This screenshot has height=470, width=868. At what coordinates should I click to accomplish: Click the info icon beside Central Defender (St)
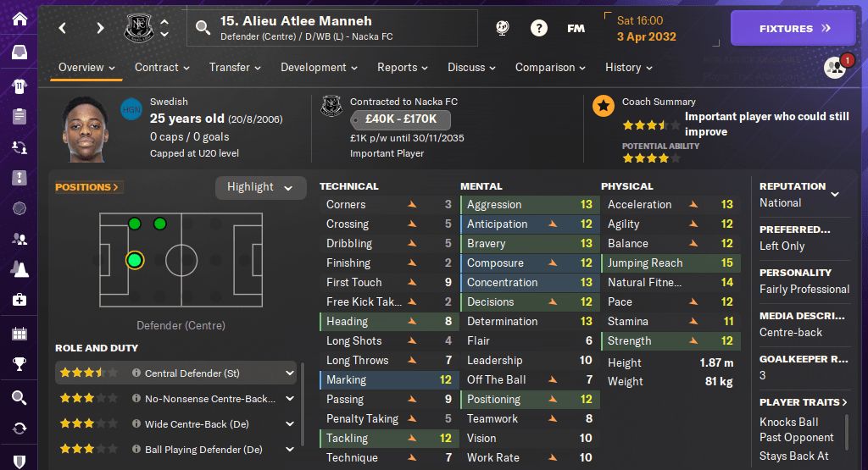coord(136,373)
